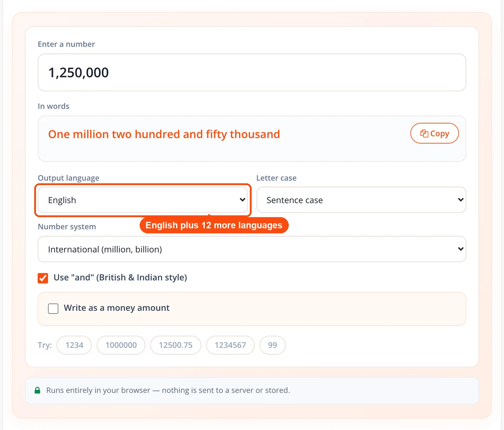
Task: Click the "Letter case" label
Action: point(276,178)
